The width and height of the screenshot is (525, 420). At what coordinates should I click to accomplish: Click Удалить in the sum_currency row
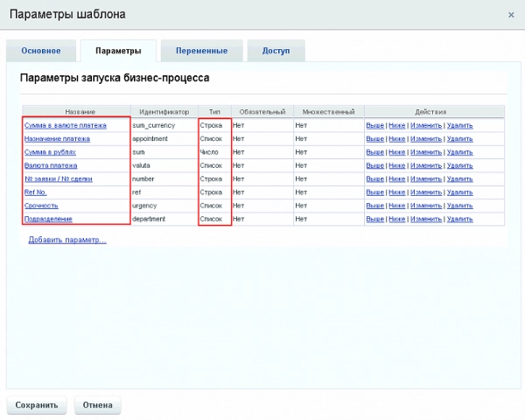[459, 125]
